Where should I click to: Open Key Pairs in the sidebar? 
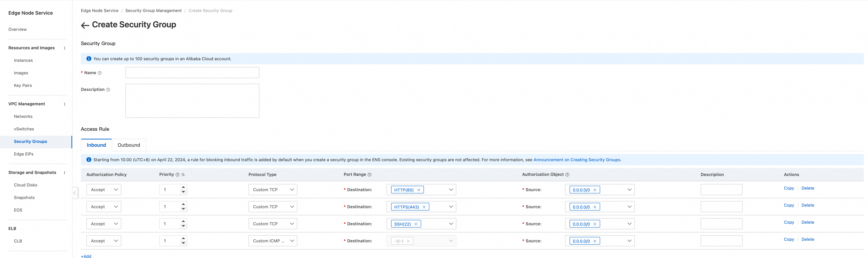(23, 85)
